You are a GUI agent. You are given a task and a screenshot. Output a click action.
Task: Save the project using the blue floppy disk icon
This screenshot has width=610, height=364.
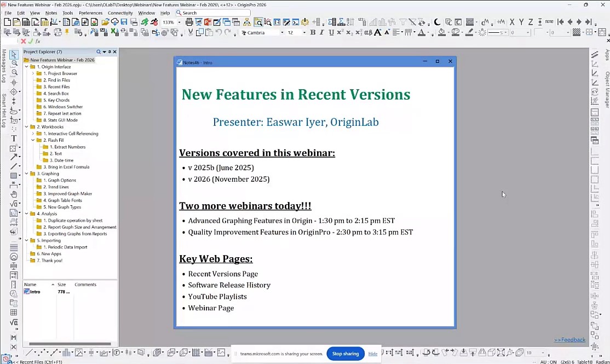pos(124,22)
